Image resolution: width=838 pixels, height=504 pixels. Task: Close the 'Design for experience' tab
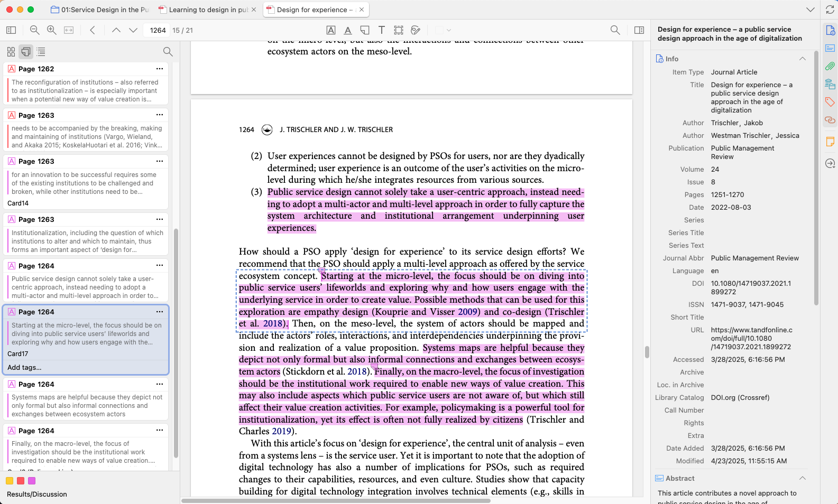coord(362,10)
